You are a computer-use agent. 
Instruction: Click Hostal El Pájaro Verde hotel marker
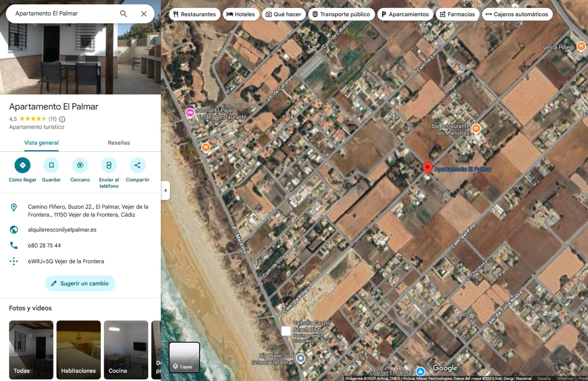[190, 113]
